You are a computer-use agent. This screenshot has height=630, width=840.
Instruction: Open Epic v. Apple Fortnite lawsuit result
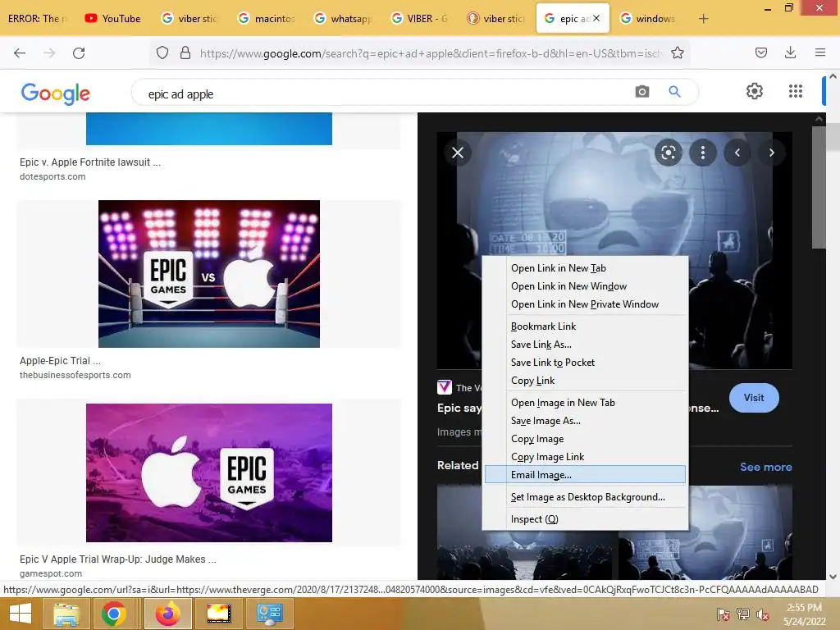[90, 162]
